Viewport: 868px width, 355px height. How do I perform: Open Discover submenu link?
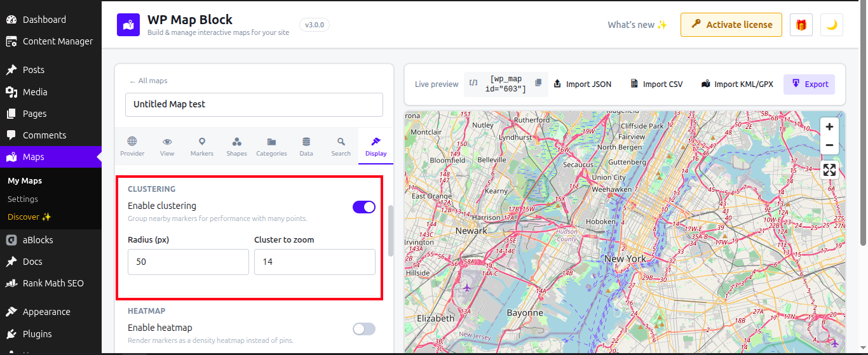pyautogui.click(x=29, y=217)
